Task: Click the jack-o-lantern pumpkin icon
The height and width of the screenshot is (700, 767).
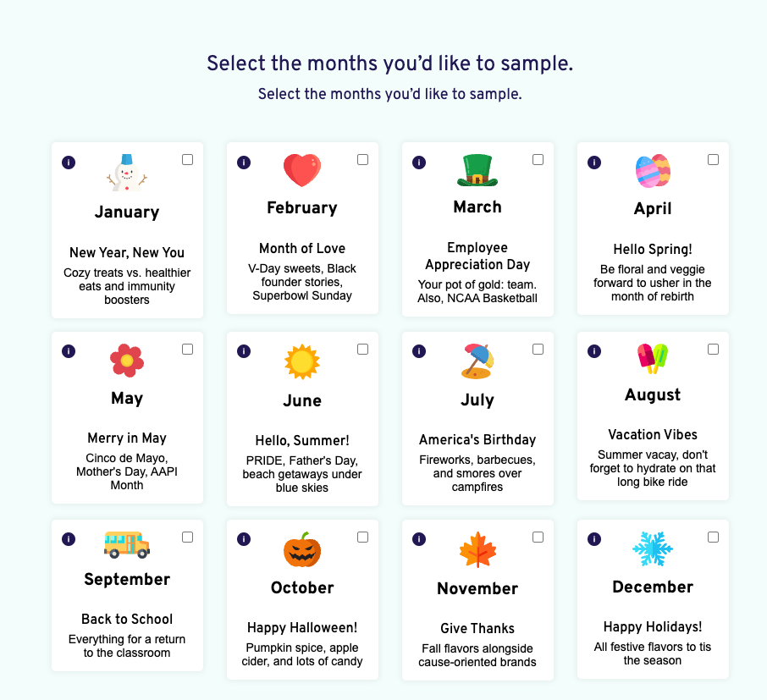Action: pos(302,550)
